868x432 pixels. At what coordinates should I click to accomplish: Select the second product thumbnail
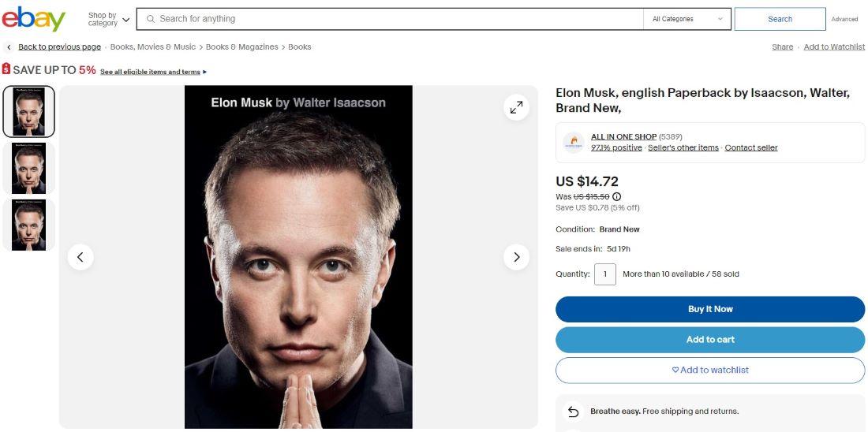click(x=28, y=168)
